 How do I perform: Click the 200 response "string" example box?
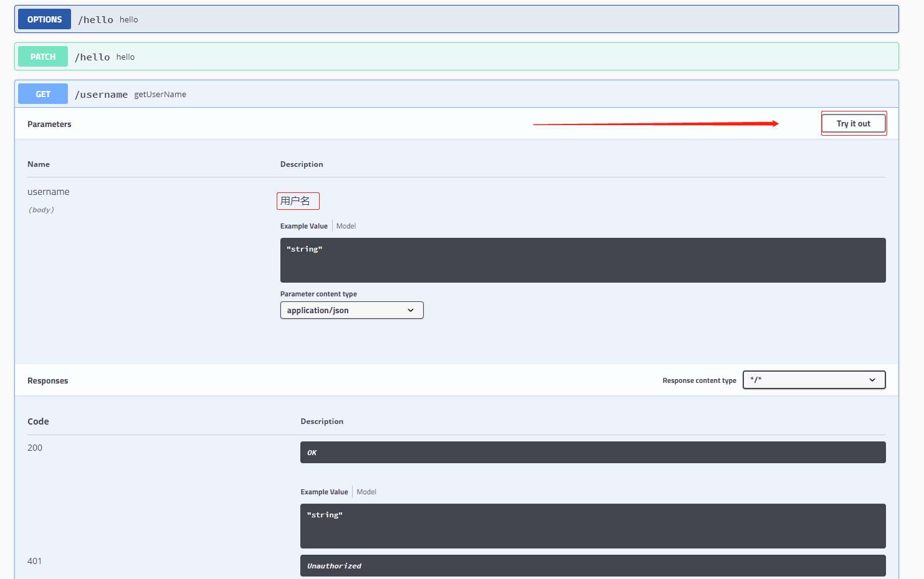click(x=593, y=526)
